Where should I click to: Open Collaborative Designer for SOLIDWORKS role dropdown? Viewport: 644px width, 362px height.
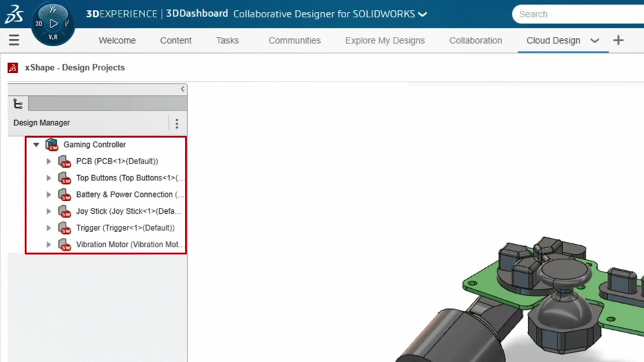point(422,14)
